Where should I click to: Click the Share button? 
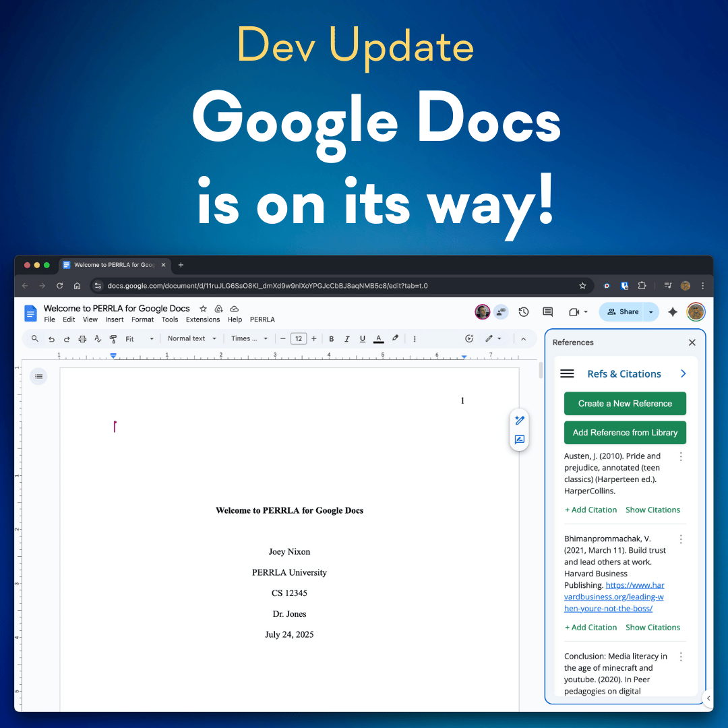tap(621, 312)
